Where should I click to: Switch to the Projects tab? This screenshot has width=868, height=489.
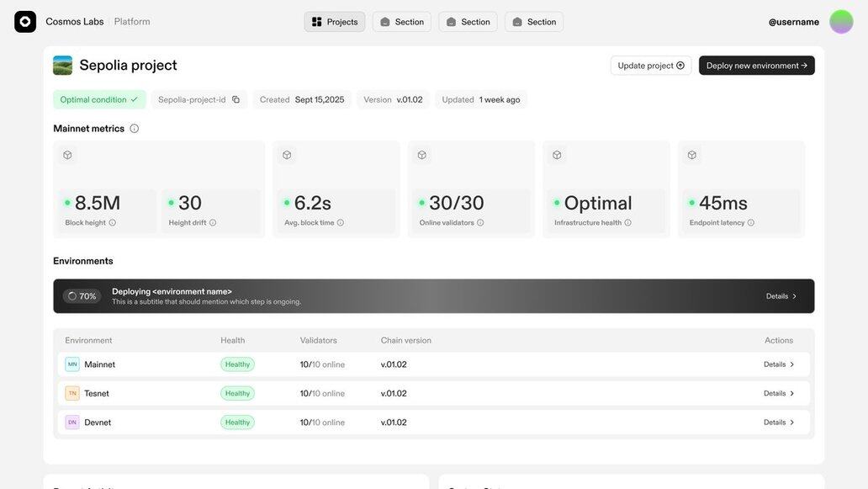coord(335,22)
